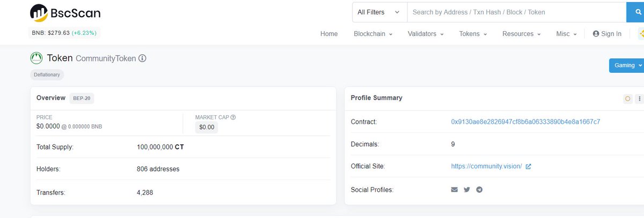Click the search magnifier button
This screenshot has height=218, width=644.
[x=636, y=12]
